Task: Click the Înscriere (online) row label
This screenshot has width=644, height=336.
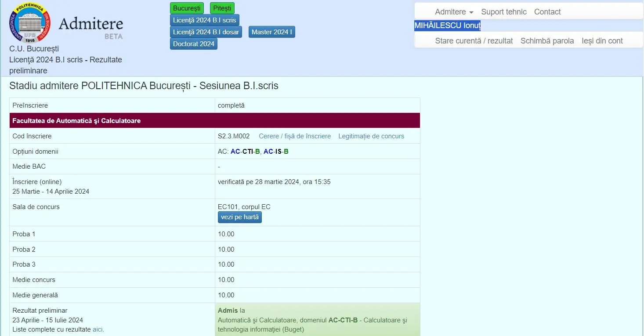Action: point(37,182)
